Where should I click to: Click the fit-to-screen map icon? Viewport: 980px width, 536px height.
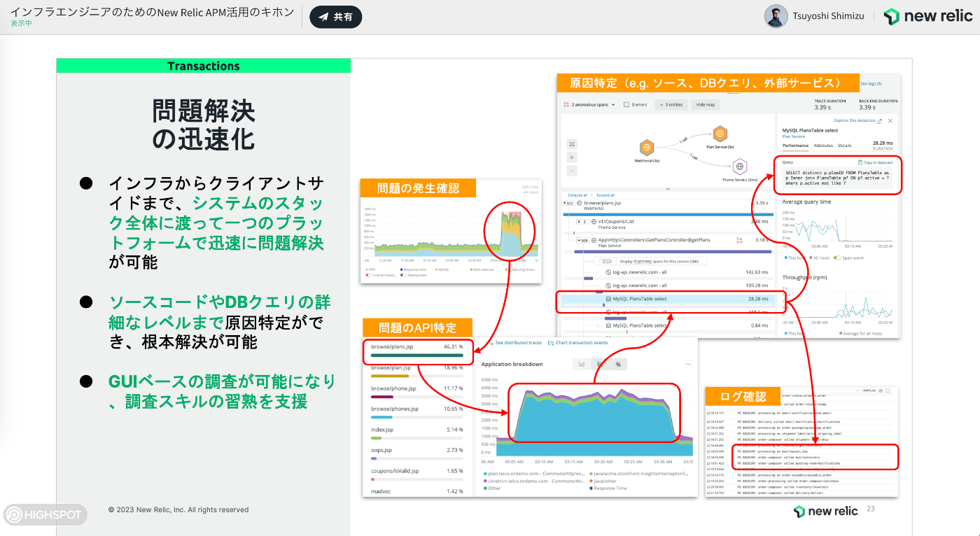point(572,144)
